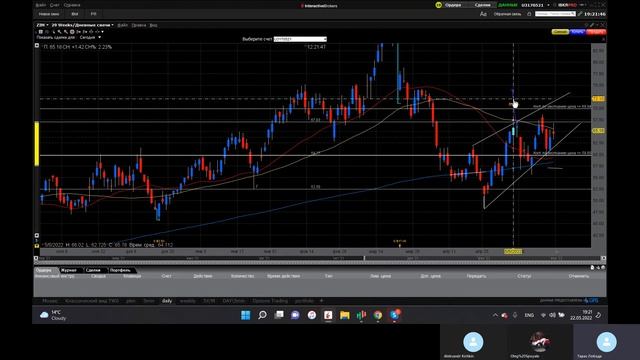Open the chart toolbar overflow arrow
This screenshot has height=360, width=640.
[102, 31]
